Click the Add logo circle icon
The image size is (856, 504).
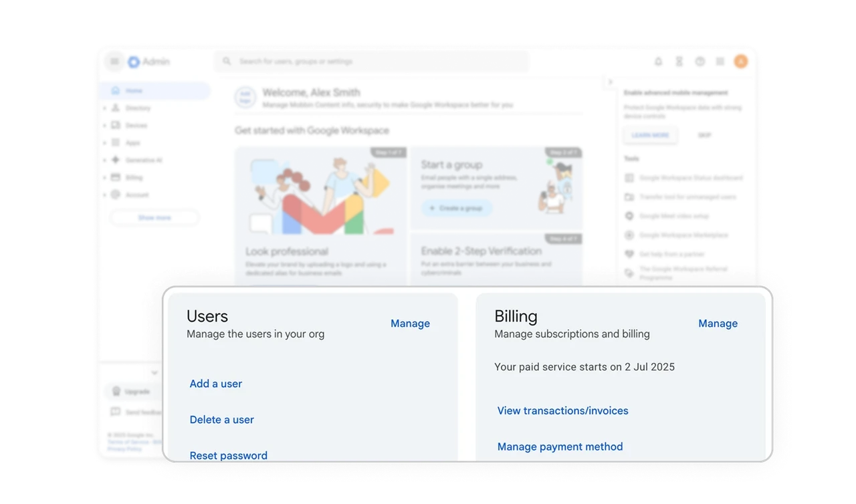tap(245, 98)
